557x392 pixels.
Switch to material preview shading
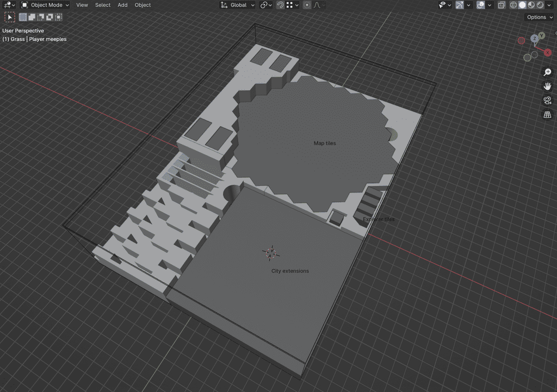(531, 5)
